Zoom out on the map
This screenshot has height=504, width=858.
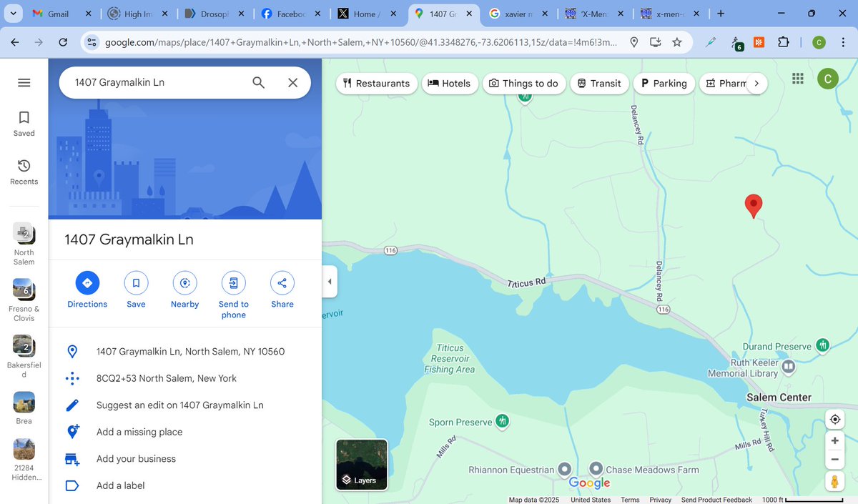coord(834,459)
